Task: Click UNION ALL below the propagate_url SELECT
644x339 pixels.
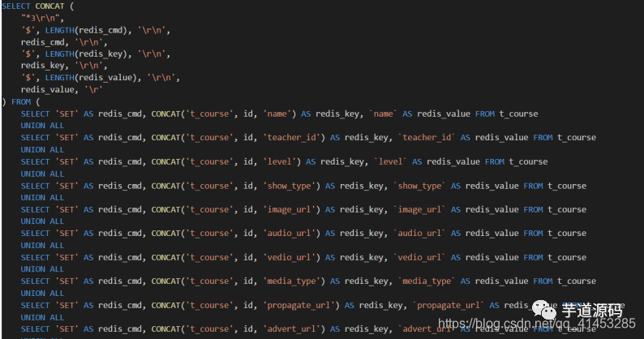Action: pos(43,317)
